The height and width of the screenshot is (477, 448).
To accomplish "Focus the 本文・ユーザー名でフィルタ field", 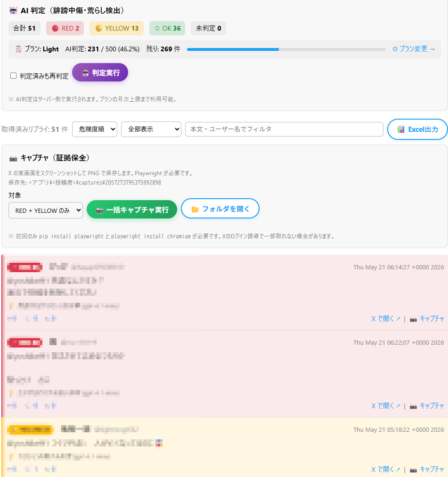I will (x=284, y=129).
